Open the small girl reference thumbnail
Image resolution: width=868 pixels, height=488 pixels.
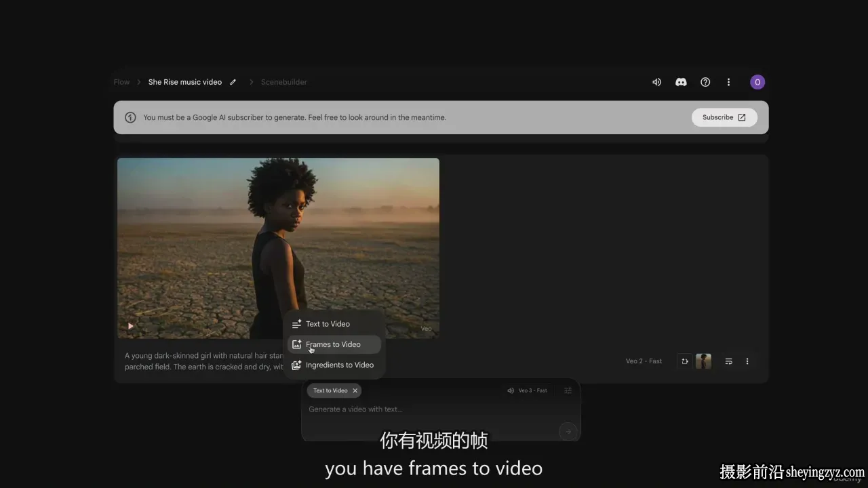click(x=703, y=361)
